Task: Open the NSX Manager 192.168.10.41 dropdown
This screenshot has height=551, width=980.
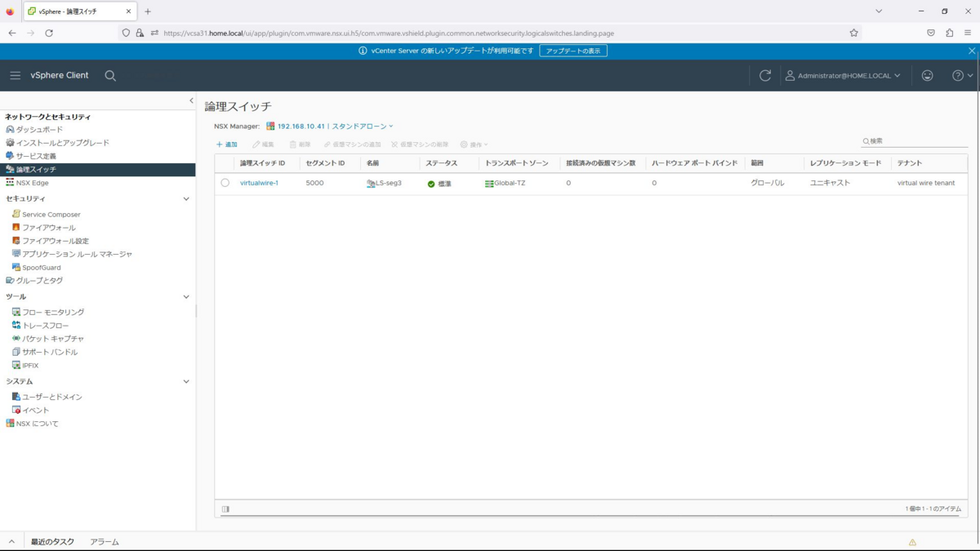Action: [330, 127]
